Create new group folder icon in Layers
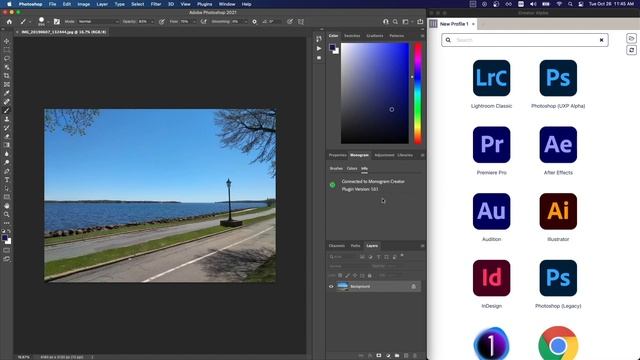 click(x=397, y=356)
